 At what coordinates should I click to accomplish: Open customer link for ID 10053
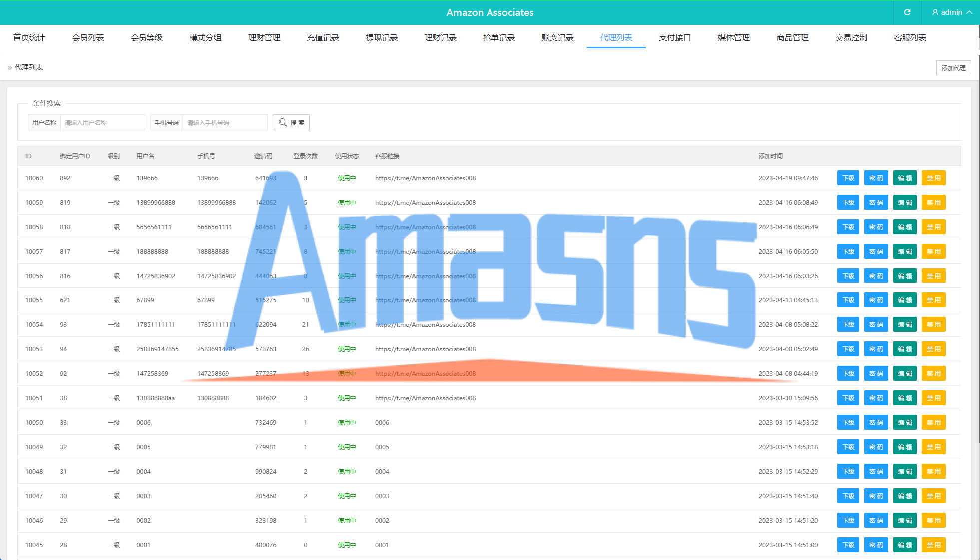[425, 349]
